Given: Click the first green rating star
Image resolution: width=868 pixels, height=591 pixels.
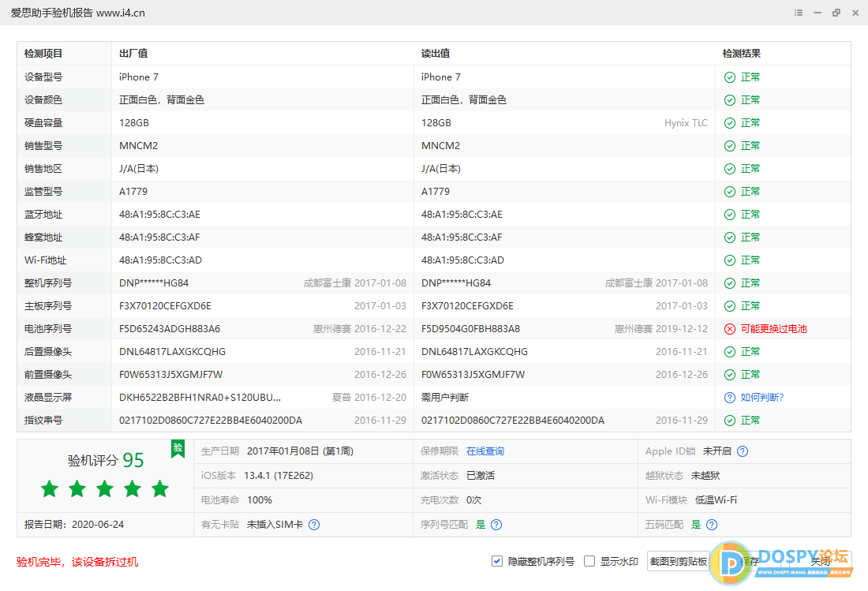Looking at the screenshot, I should coord(50,488).
